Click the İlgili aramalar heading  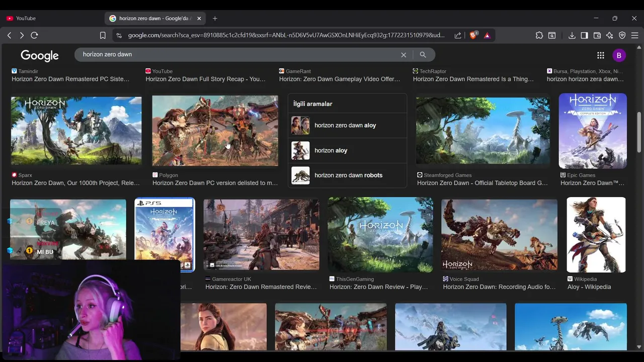313,104
